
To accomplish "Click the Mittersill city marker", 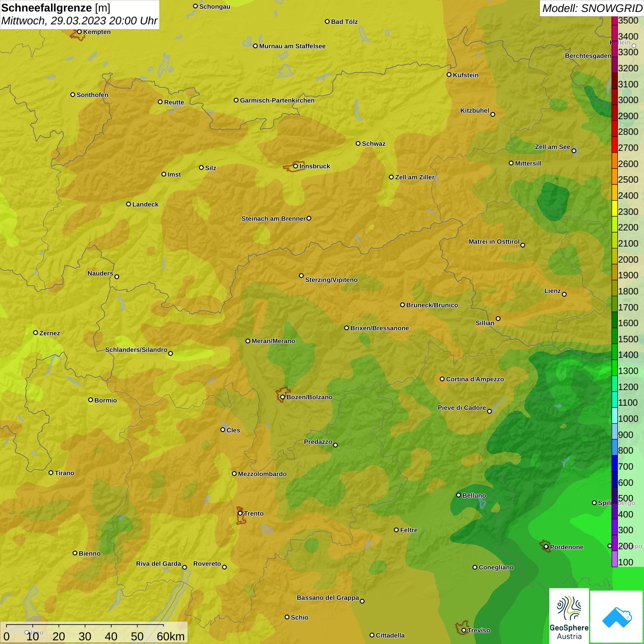I will tap(511, 163).
